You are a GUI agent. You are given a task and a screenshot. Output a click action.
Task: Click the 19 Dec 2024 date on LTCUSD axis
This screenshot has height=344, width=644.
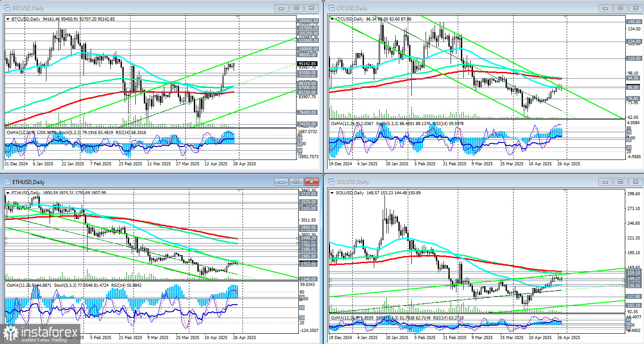[x=341, y=164]
